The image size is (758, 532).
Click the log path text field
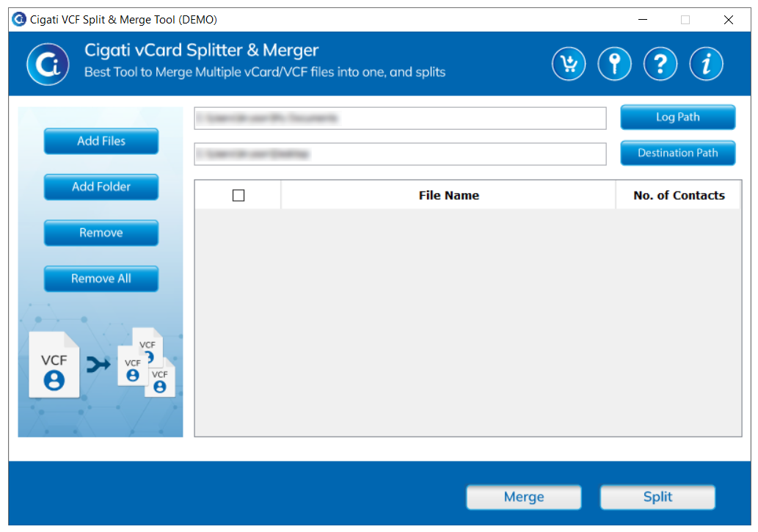click(400, 118)
